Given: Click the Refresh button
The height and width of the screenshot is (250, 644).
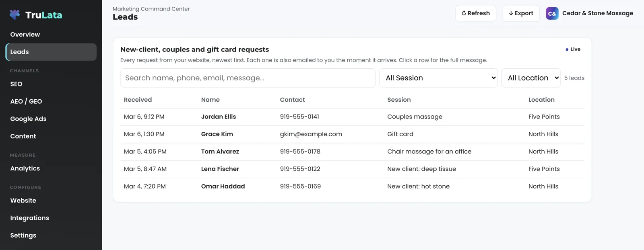Looking at the screenshot, I should click(x=476, y=13).
